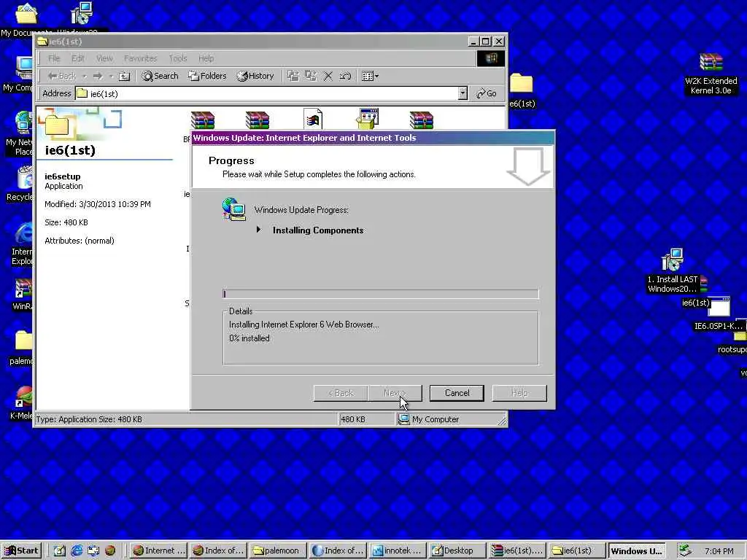Open the Views dropdown in Explorer toolbar
The image size is (747, 560).
point(370,76)
